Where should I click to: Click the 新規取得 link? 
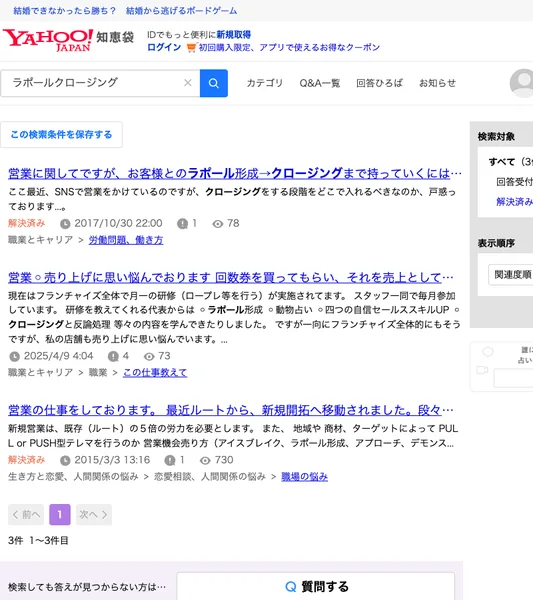click(x=233, y=35)
